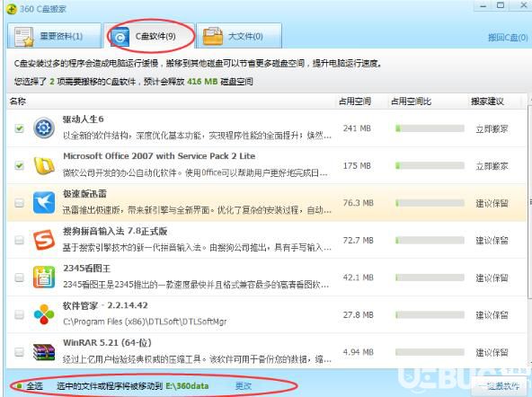
Task: Click 建议保留 for 2345看图王
Action: (x=492, y=278)
